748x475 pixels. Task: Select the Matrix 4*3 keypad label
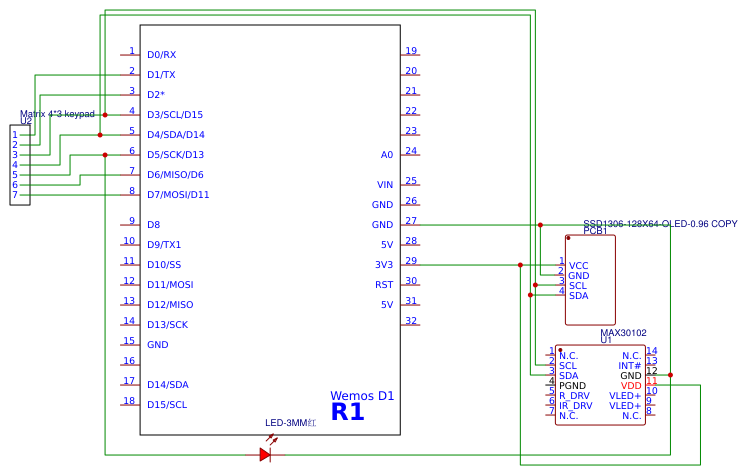click(57, 114)
